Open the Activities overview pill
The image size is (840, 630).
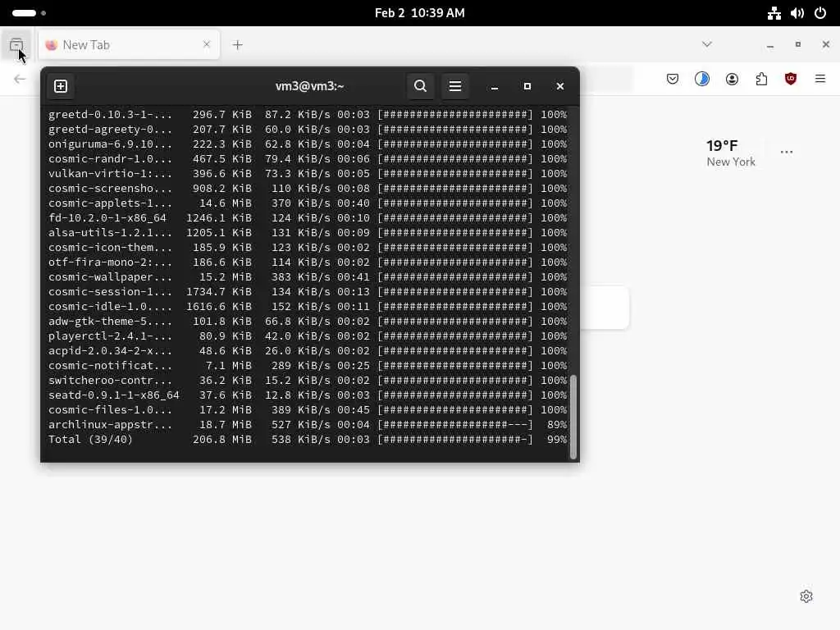(29, 13)
